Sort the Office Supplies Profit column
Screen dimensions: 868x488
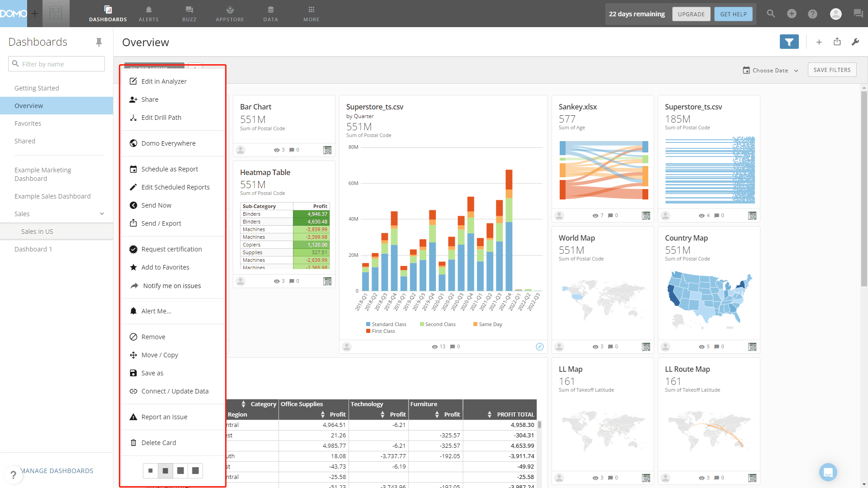tap(322, 414)
